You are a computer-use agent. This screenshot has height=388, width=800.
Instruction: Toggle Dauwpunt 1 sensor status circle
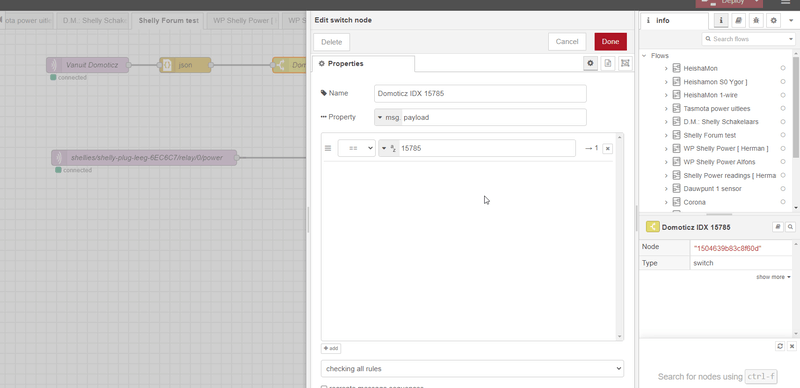pyautogui.click(x=783, y=188)
